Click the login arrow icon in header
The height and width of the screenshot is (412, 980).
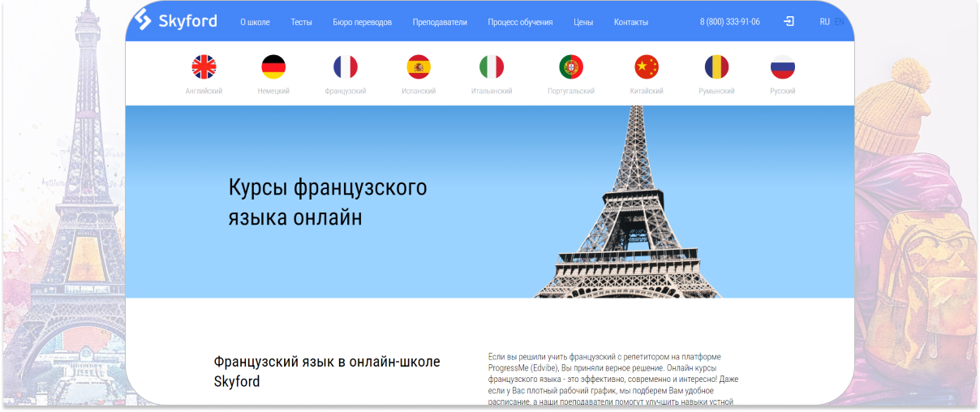(789, 22)
